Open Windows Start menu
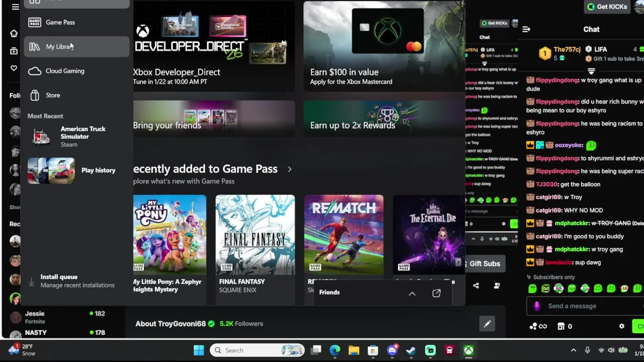 tap(199, 350)
